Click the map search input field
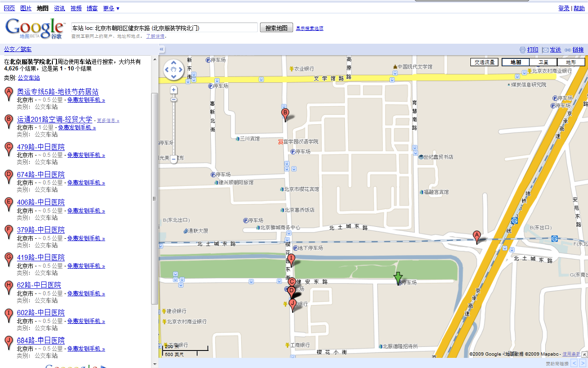This screenshot has height=368, width=588. point(164,28)
